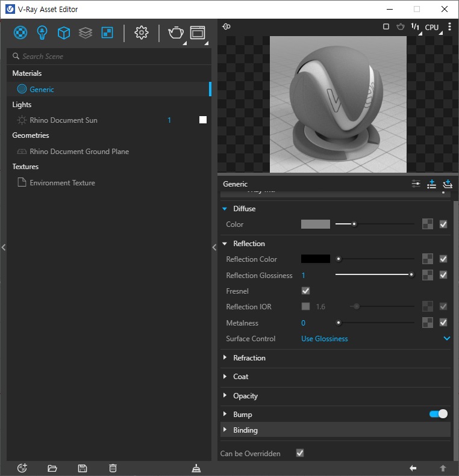This screenshot has height=476, width=459.
Task: Expand the Refraction section
Action: [x=225, y=357]
